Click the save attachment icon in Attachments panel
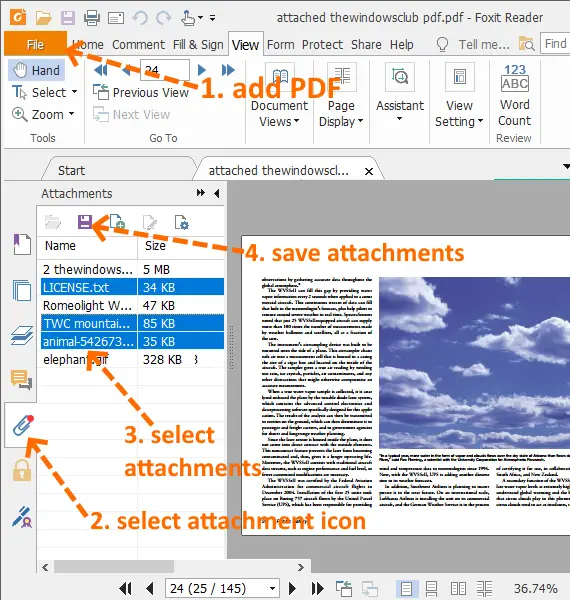This screenshot has width=570, height=600. [85, 222]
